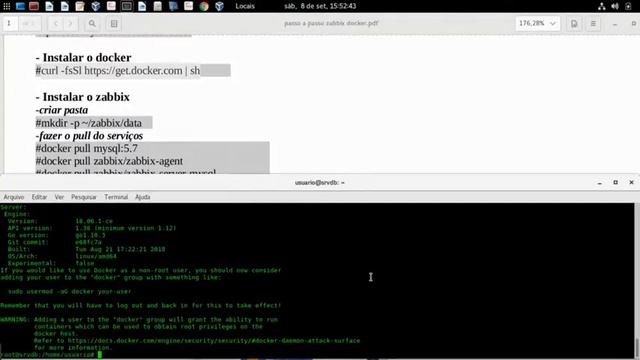The height and width of the screenshot is (360, 640).
Task: Click the blue monitor icon beside the apps grid
Action: pyautogui.click(x=20, y=6)
